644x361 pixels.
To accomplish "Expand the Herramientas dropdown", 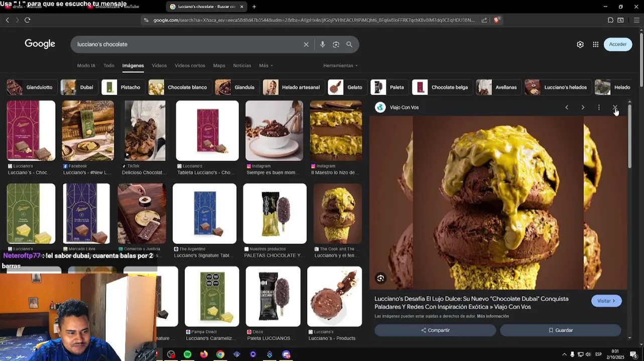I will (341, 66).
